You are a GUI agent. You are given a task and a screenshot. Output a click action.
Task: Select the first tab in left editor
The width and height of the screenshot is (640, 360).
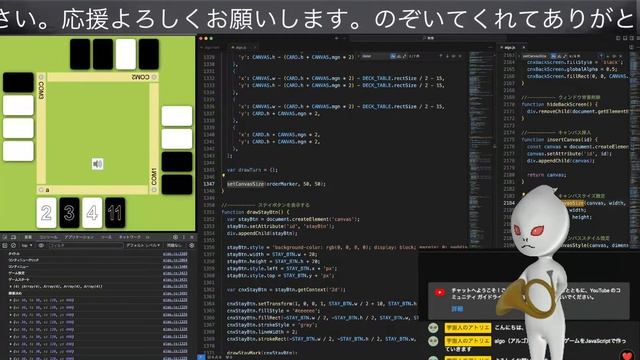click(212, 48)
